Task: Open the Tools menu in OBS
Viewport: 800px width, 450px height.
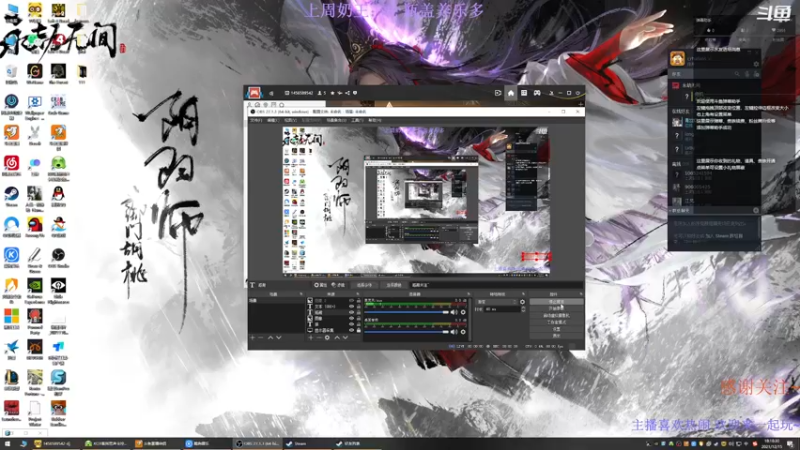Action: click(x=357, y=120)
